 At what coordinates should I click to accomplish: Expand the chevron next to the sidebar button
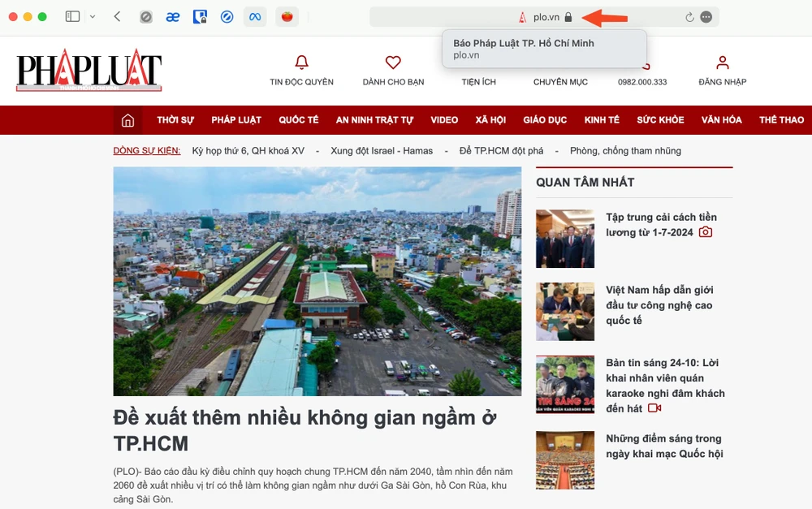[93, 15]
